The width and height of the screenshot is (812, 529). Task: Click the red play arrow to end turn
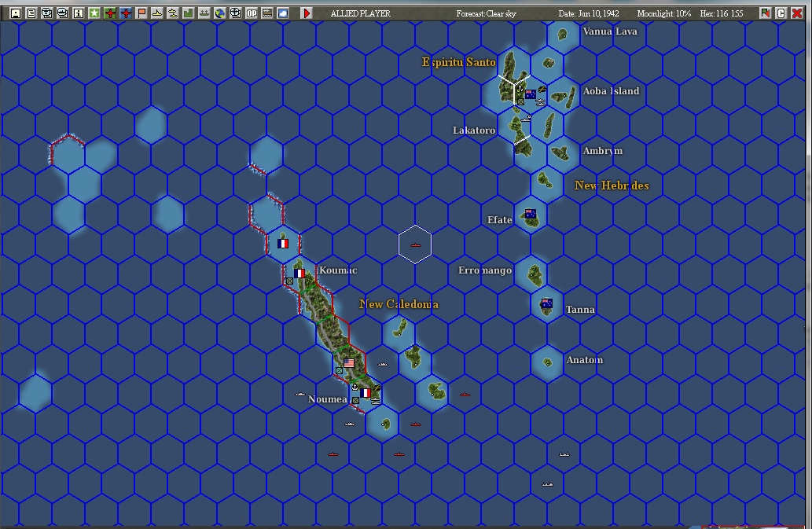coord(307,13)
